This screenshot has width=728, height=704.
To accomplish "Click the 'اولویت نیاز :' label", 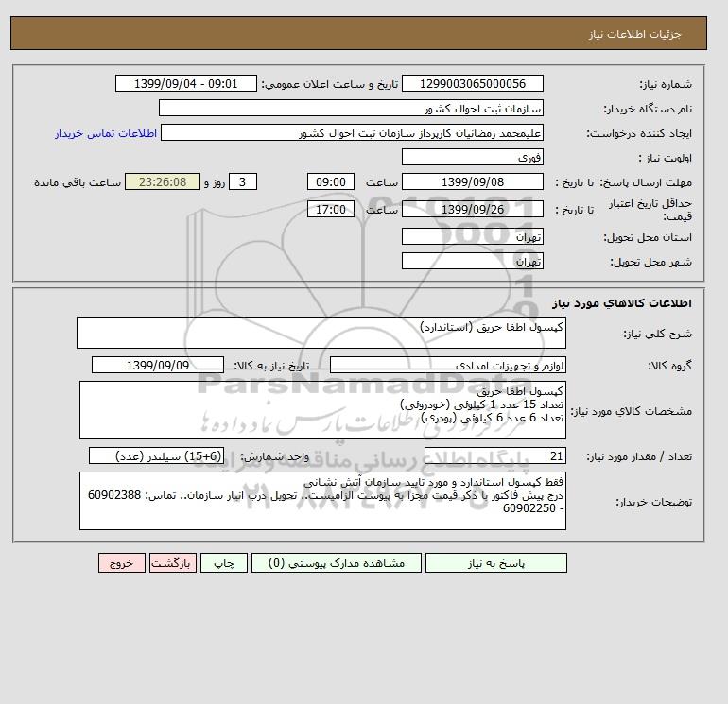I will (x=665, y=158).
